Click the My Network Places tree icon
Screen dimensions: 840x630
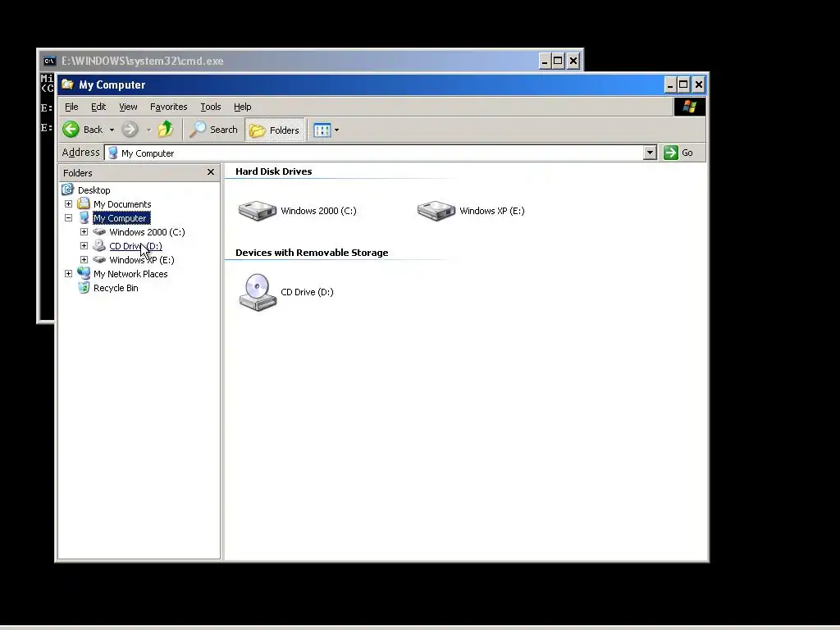click(84, 273)
